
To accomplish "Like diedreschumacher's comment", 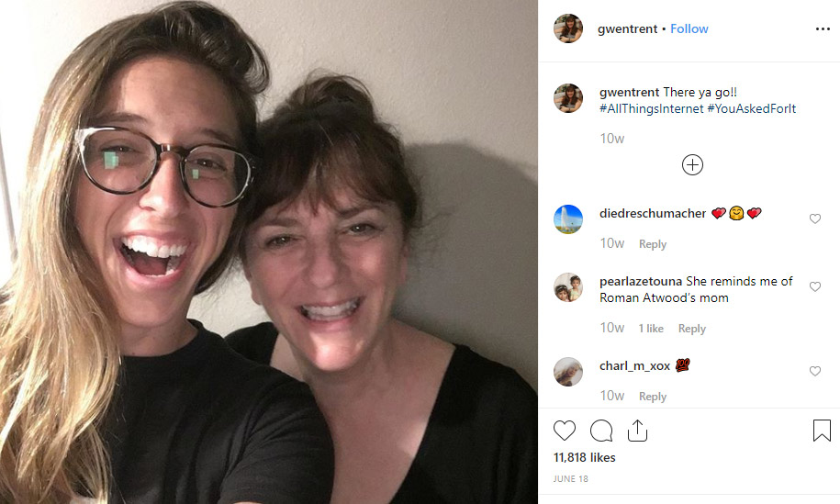I will click(x=814, y=219).
